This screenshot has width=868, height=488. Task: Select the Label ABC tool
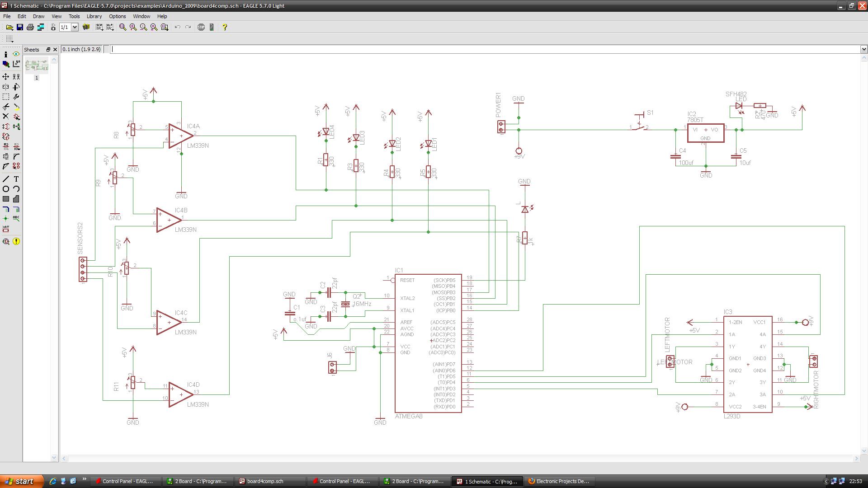16,219
